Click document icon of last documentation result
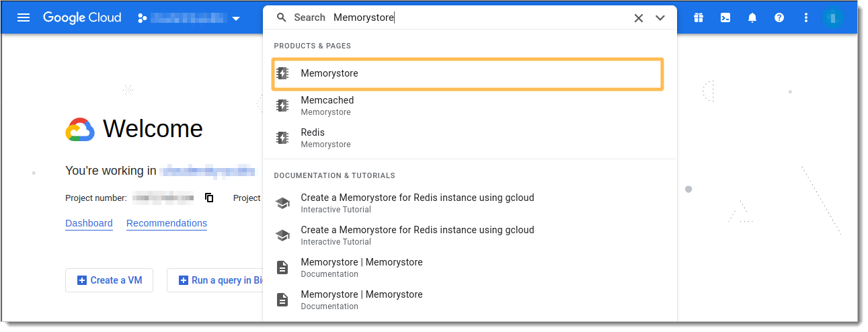This screenshot has width=868, height=332. (x=283, y=300)
